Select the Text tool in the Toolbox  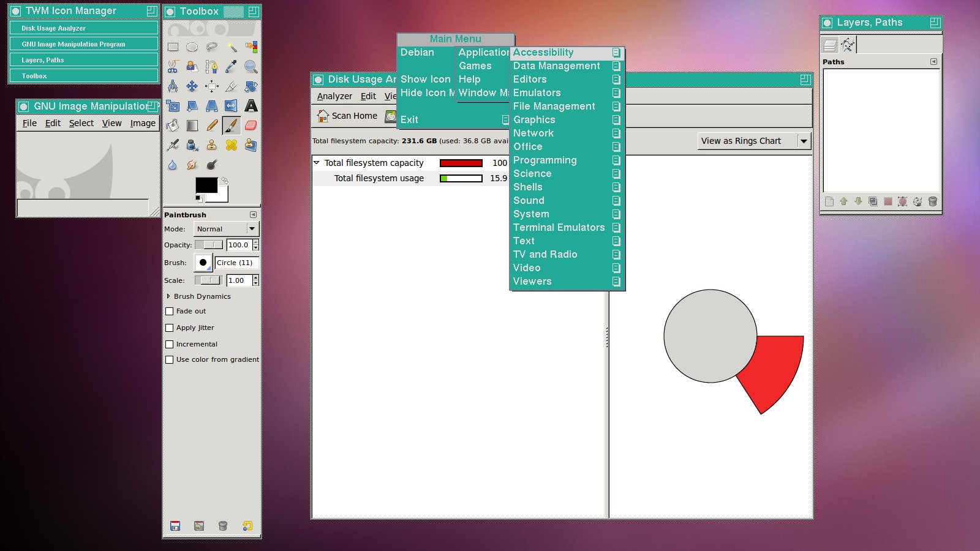pyautogui.click(x=251, y=106)
